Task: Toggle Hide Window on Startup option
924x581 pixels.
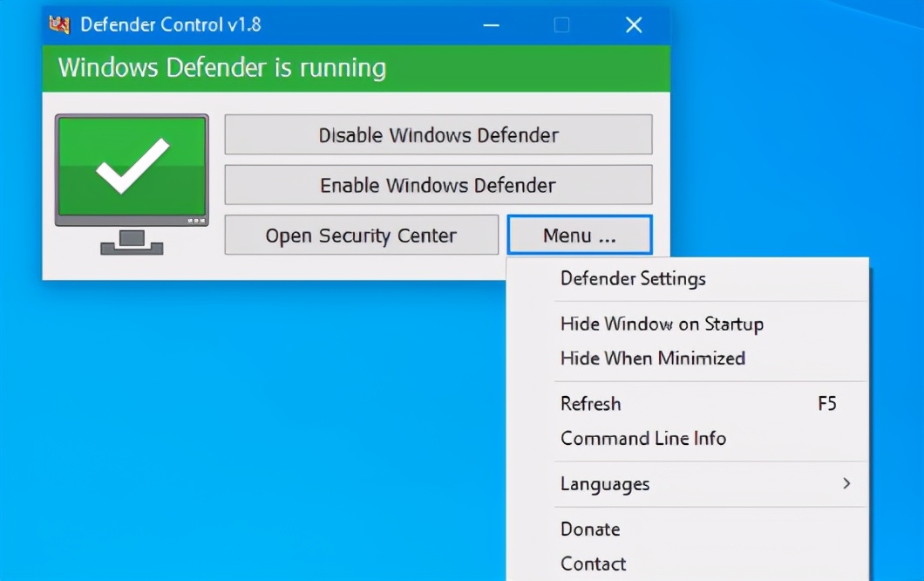Action: pyautogui.click(x=688, y=324)
